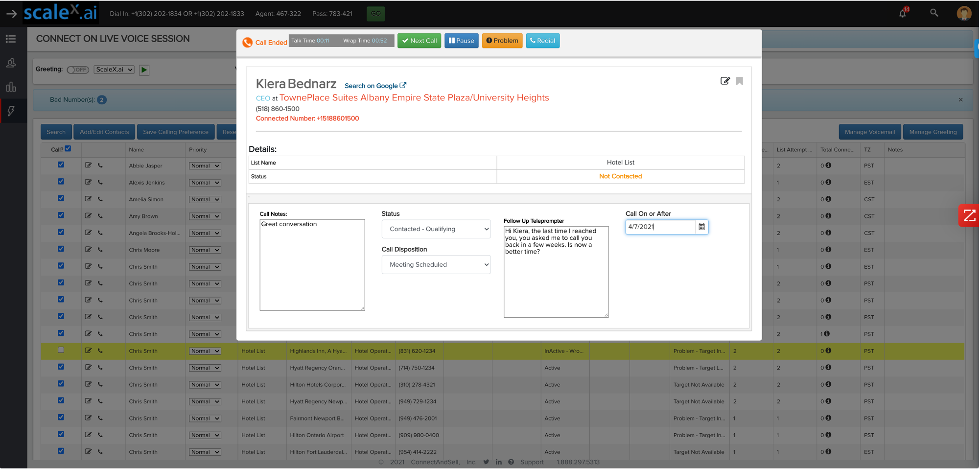Open the notifications bell icon
This screenshot has height=469, width=980.
pyautogui.click(x=903, y=13)
